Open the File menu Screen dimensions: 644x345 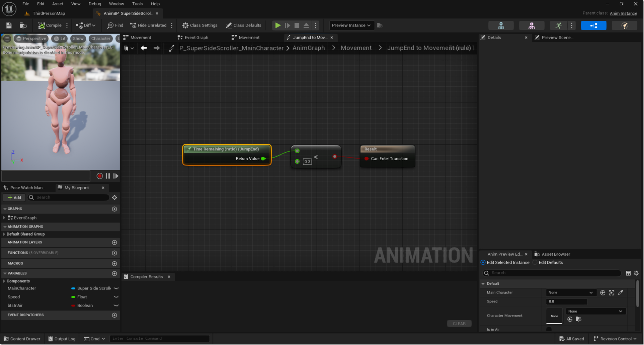pyautogui.click(x=26, y=4)
